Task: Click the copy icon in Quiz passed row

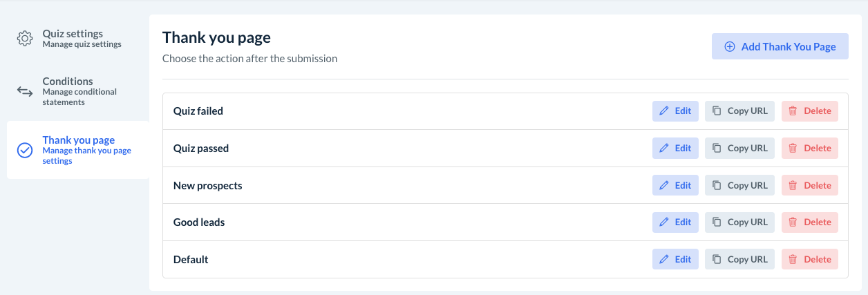Action: tap(717, 149)
